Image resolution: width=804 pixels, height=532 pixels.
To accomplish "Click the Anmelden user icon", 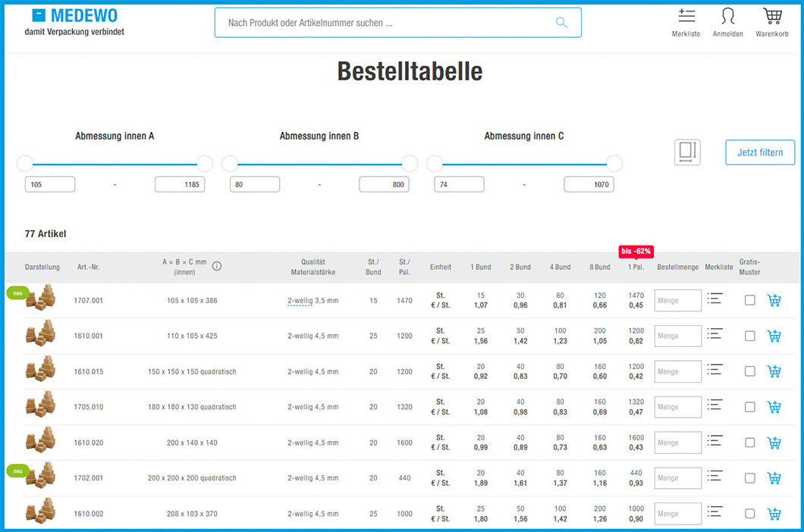I will [727, 17].
